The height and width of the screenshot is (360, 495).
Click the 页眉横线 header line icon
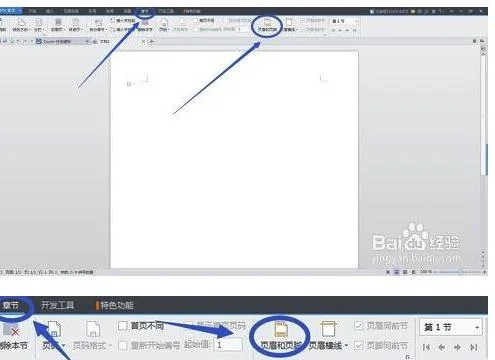pos(328,329)
